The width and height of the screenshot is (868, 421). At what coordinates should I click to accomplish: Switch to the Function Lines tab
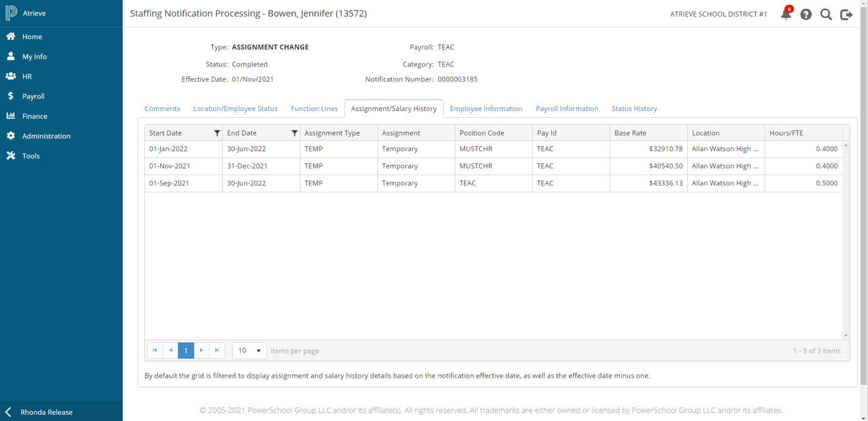click(314, 109)
